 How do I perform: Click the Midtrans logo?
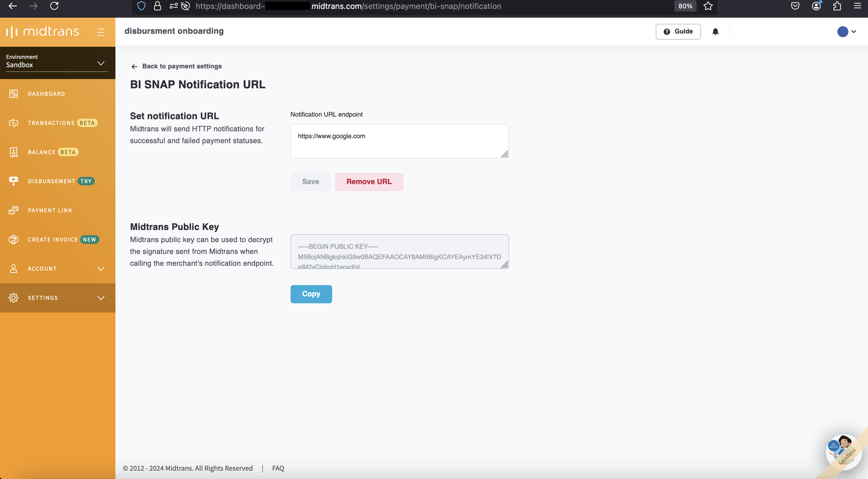[42, 32]
